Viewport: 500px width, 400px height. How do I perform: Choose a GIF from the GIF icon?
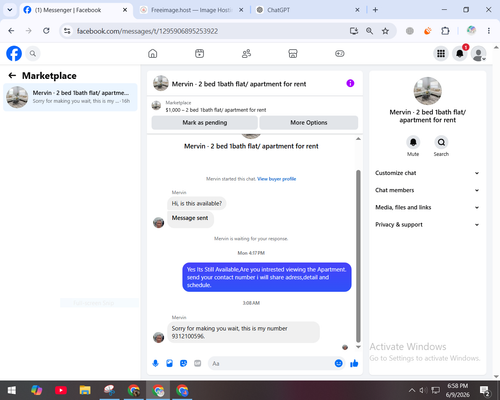pos(198,363)
